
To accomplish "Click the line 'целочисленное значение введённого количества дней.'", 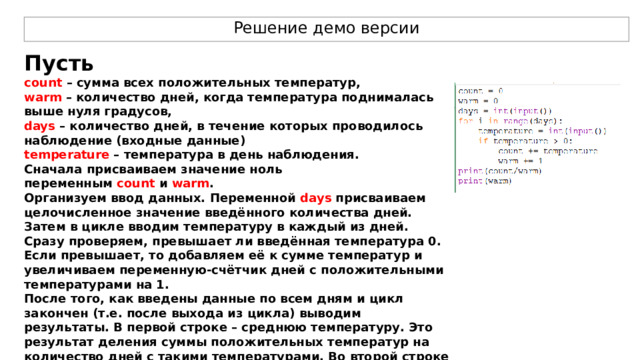I will [218, 213].
